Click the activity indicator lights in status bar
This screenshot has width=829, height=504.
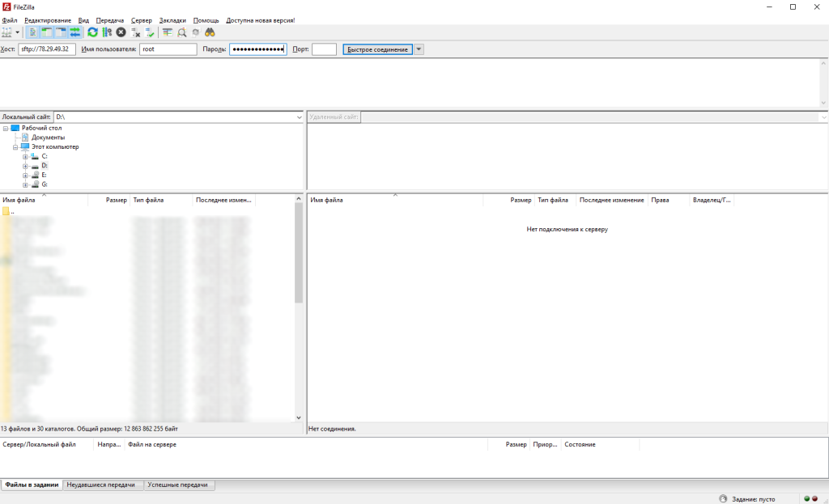810,498
